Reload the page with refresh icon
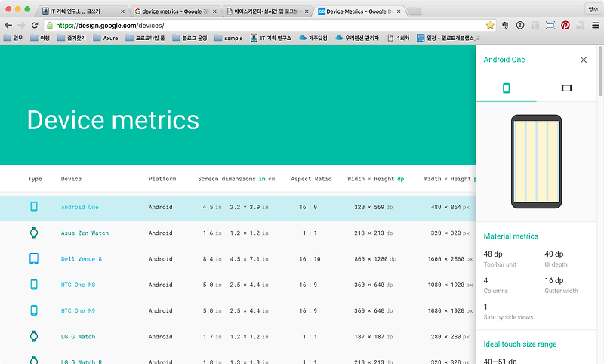Image resolution: width=604 pixels, height=364 pixels. (x=35, y=26)
